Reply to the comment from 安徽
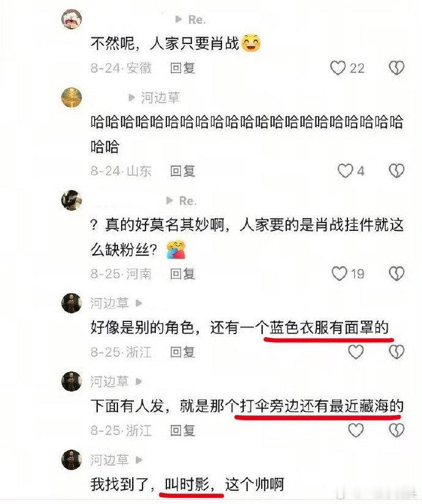 tap(182, 68)
